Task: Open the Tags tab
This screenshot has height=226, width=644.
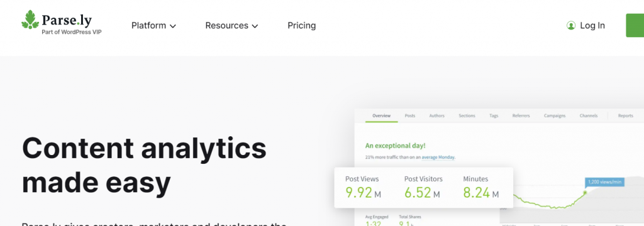Action: pyautogui.click(x=494, y=116)
